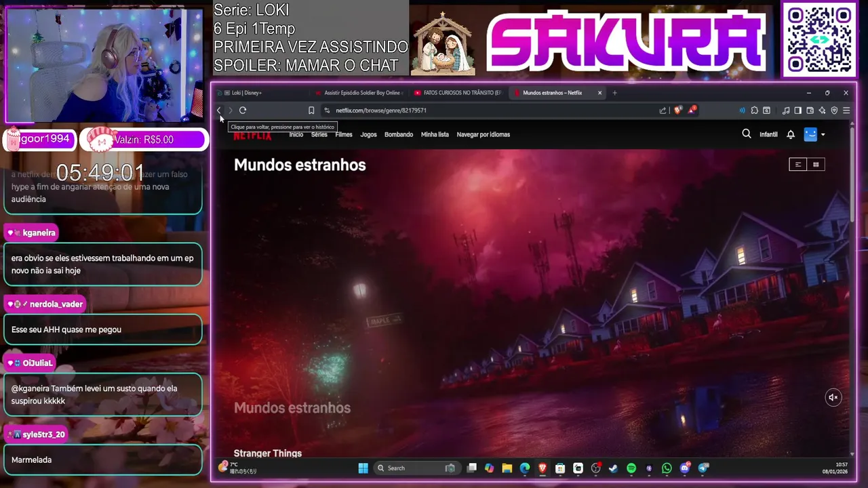Open the Brave VPN shield icon
This screenshot has width=868, height=488.
point(834,110)
